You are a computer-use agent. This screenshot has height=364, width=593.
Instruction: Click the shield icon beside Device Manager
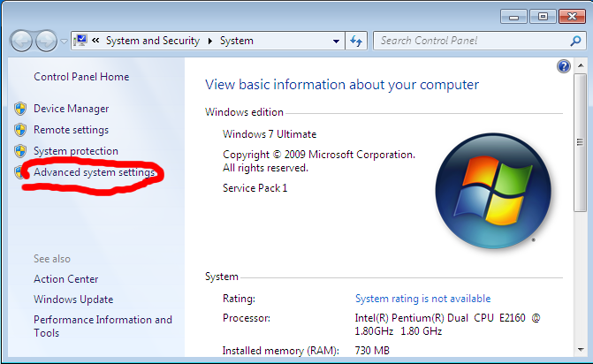pyautogui.click(x=20, y=109)
